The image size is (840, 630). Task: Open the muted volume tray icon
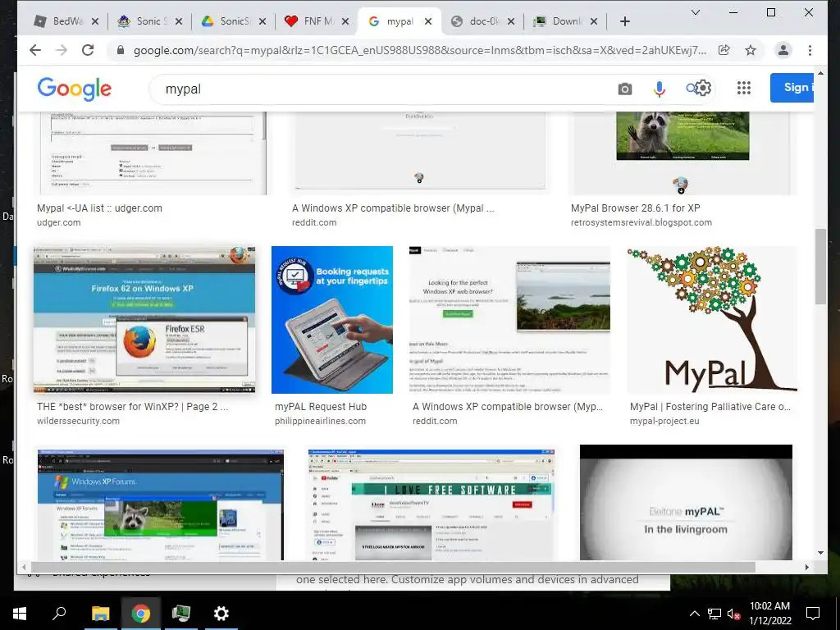(x=733, y=614)
